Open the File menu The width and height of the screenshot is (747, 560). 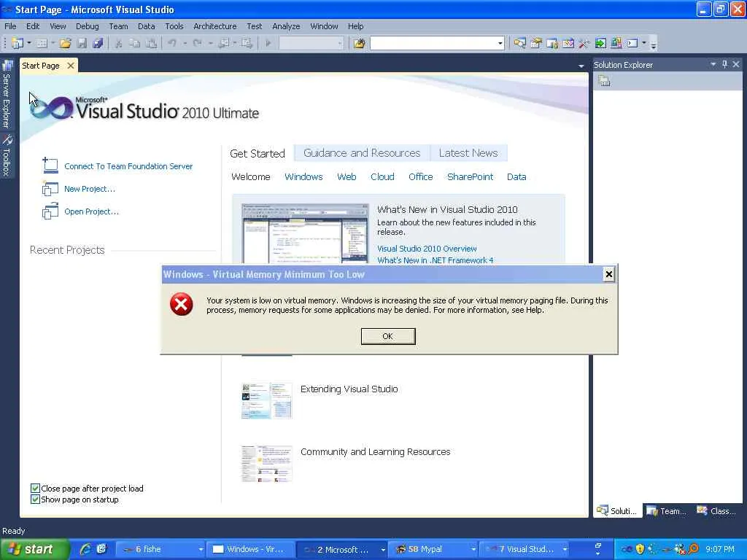pyautogui.click(x=10, y=26)
